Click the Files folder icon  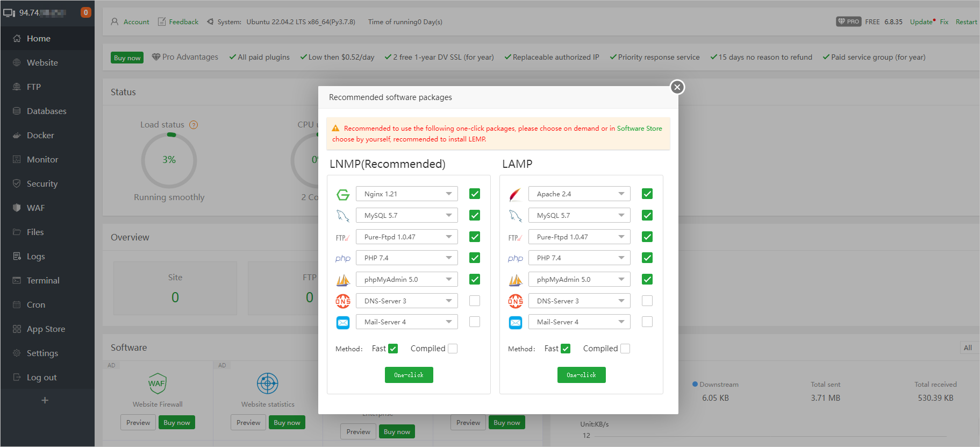pos(17,232)
